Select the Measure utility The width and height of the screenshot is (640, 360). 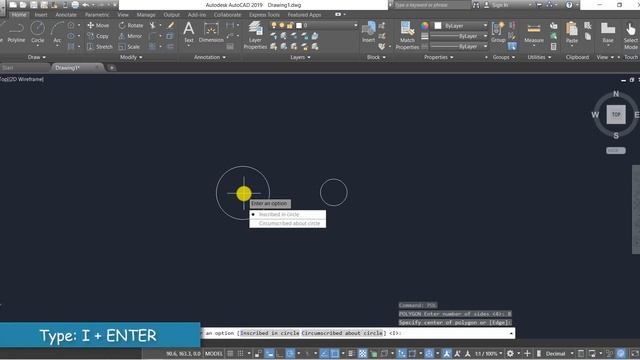(x=534, y=33)
